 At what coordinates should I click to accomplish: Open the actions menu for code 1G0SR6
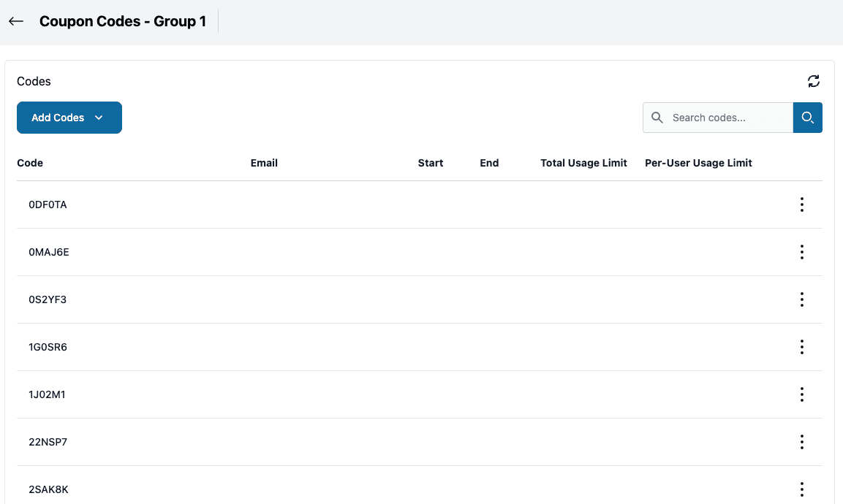point(801,347)
